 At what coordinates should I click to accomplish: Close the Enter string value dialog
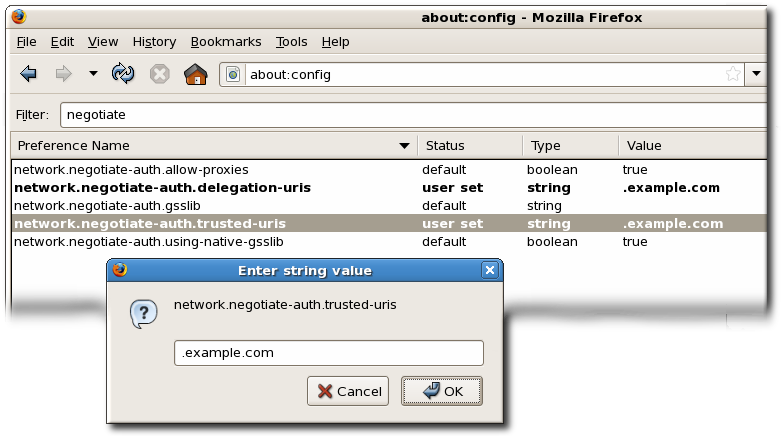tap(489, 270)
